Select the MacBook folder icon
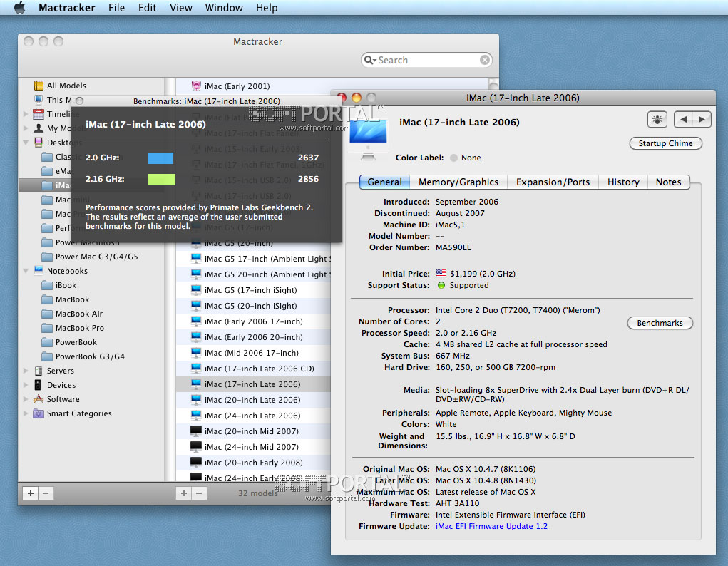Viewport: 728px width, 566px height. (x=47, y=299)
